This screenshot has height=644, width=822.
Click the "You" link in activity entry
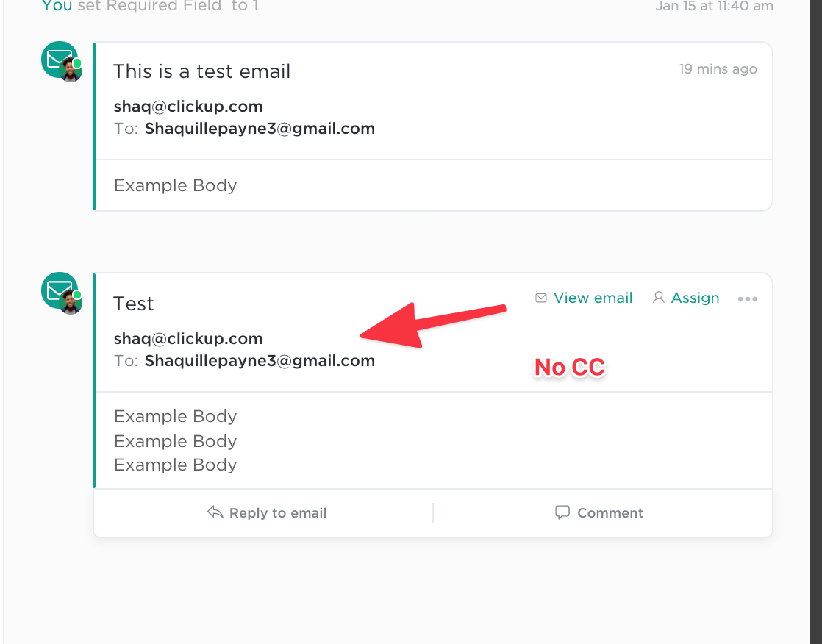pyautogui.click(x=57, y=6)
